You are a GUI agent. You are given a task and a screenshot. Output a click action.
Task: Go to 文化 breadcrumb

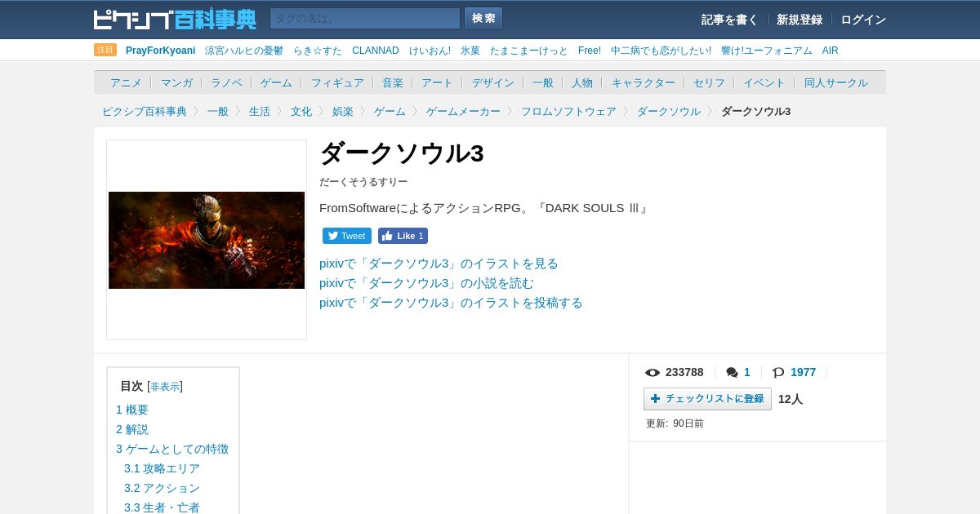point(301,111)
